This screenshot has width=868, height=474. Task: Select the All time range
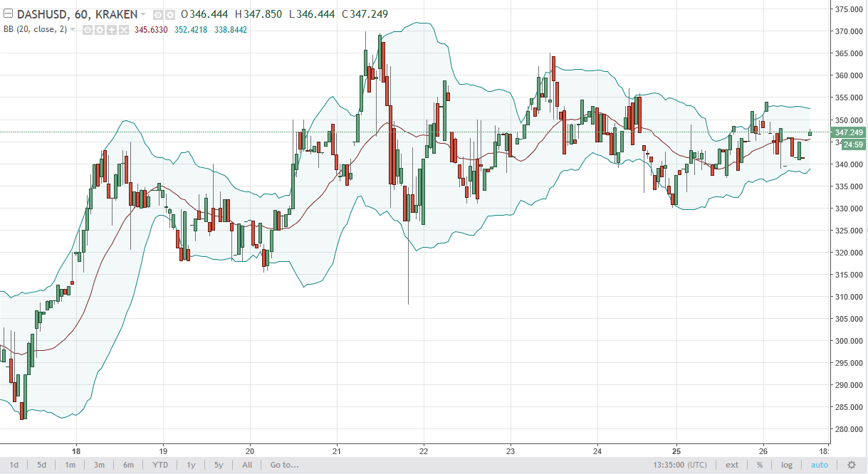click(x=247, y=465)
